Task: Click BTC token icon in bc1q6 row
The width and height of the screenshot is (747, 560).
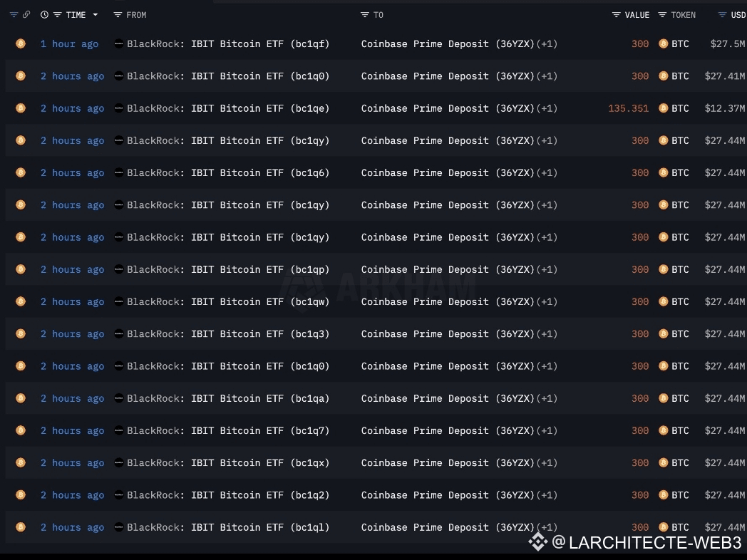Action: (x=663, y=172)
